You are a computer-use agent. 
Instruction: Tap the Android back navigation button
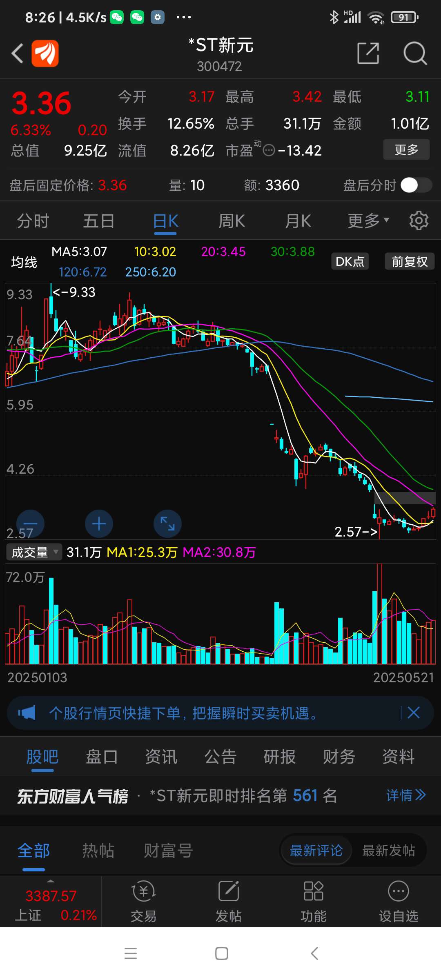314,953
